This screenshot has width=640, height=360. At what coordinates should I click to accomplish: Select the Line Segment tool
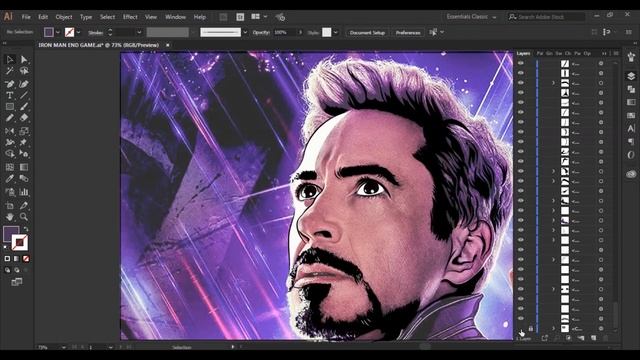(x=24, y=95)
